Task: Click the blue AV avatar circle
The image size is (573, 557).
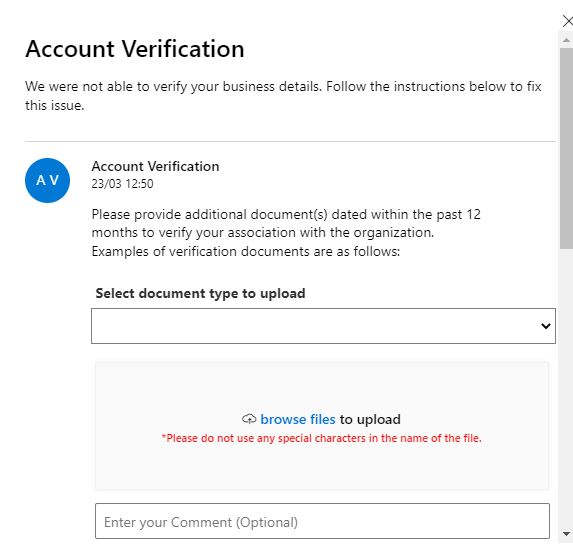Action: point(48,180)
